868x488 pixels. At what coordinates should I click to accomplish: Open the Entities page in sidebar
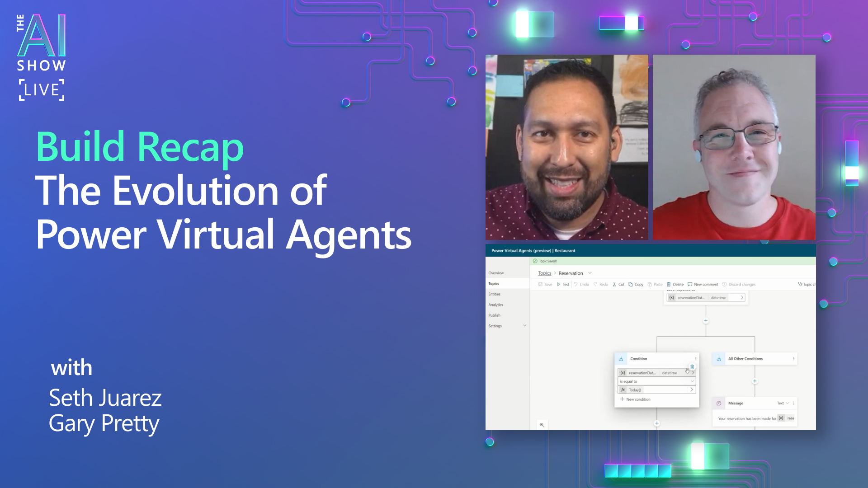[494, 294]
